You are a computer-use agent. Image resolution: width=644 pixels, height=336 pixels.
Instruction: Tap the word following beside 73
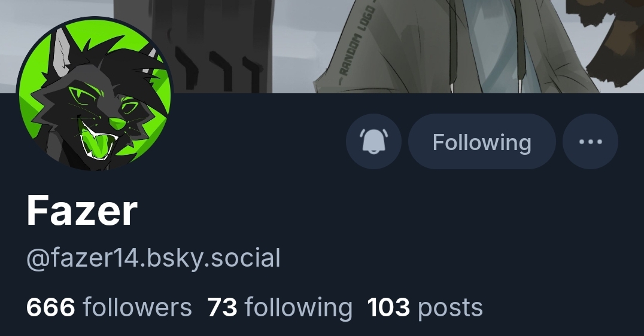(x=298, y=308)
